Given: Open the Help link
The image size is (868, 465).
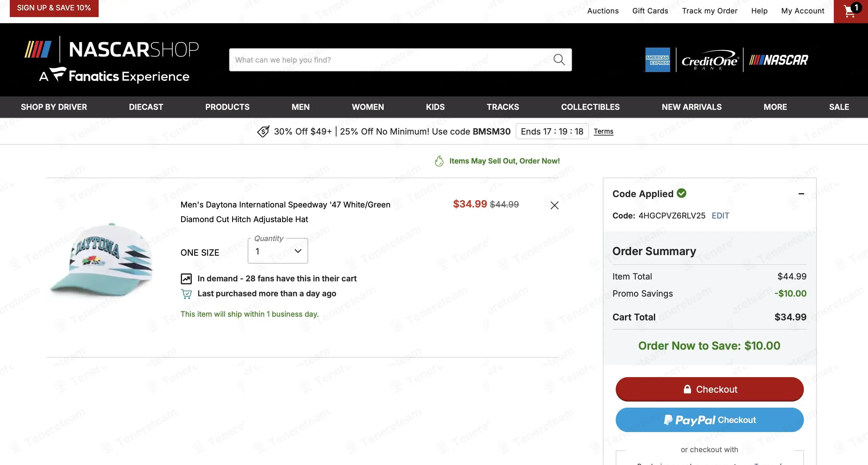Looking at the screenshot, I should click(x=759, y=11).
